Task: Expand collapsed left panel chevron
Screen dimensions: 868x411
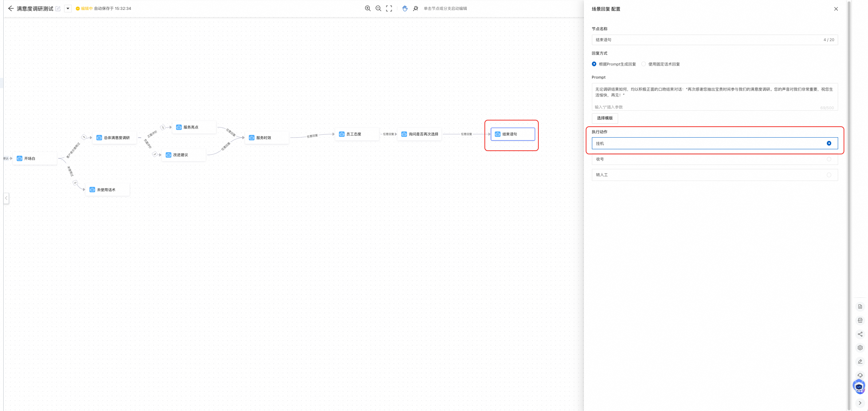Action: 6,198
